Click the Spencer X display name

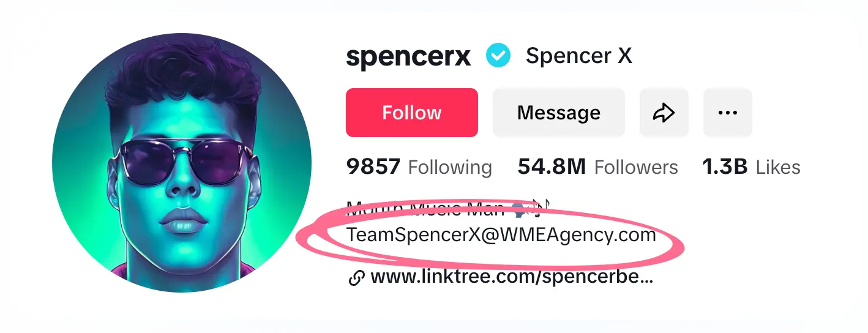coord(578,56)
